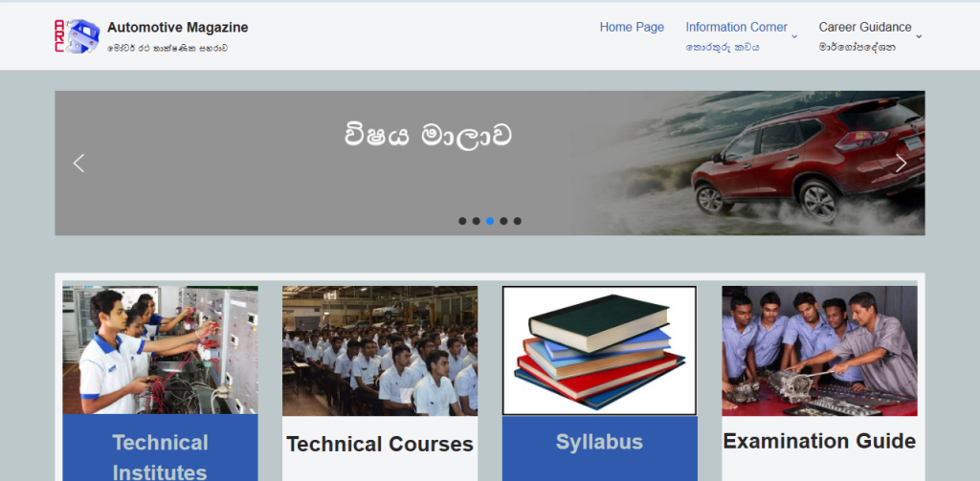Select the second carousel indicator dot
Image resolution: width=980 pixels, height=481 pixels.
[x=476, y=221]
